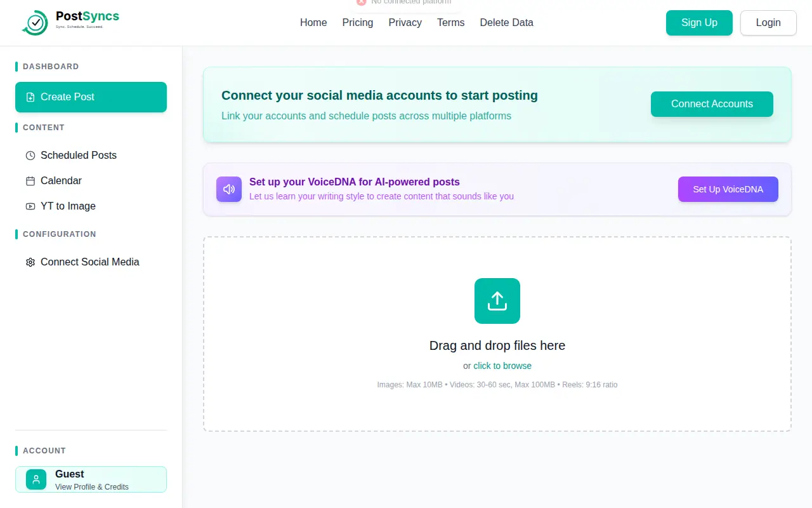This screenshot has height=508, width=812.
Task: Click the video icon beside YT to Image
Action: pos(30,206)
